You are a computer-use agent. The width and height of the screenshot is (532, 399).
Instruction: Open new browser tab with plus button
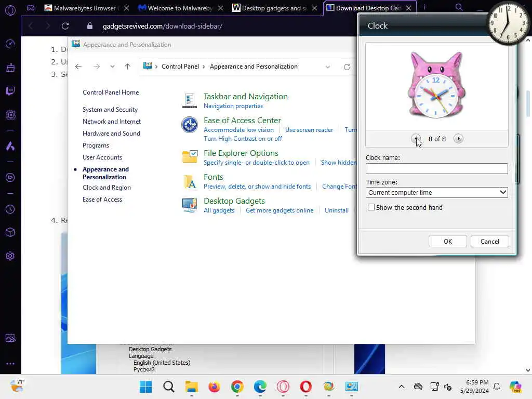(x=424, y=7)
